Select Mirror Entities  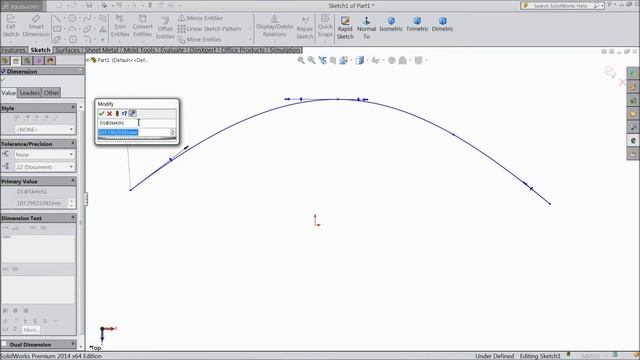[200, 18]
